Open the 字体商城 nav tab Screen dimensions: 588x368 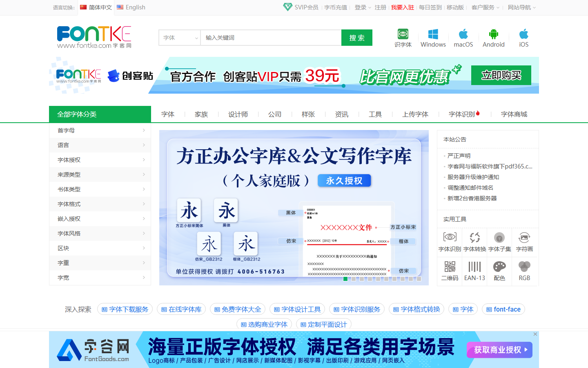pos(514,114)
